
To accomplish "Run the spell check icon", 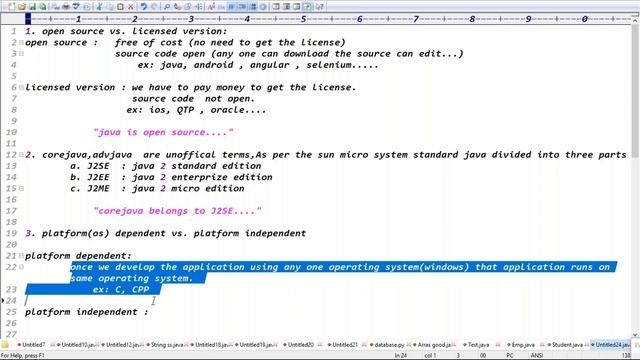I will coord(76,7).
